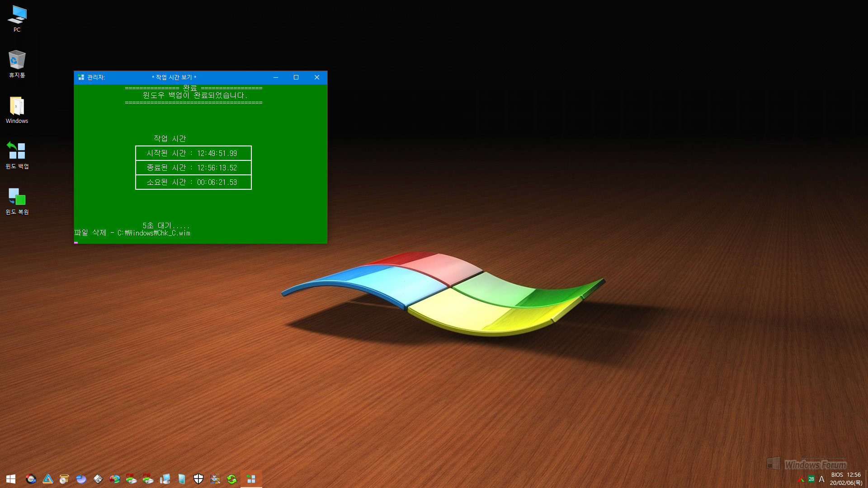The height and width of the screenshot is (488, 868).
Task: Close the 작업 시간 보기 console window
Action: tap(317, 78)
